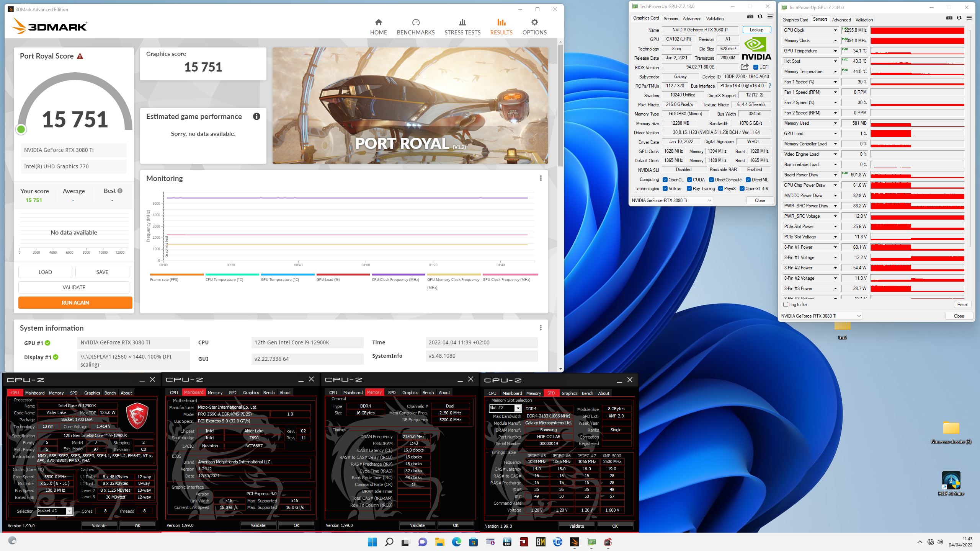Switch to Validation tab in GPU-Z Sensors window
The height and width of the screenshot is (551, 980).
coord(864,20)
